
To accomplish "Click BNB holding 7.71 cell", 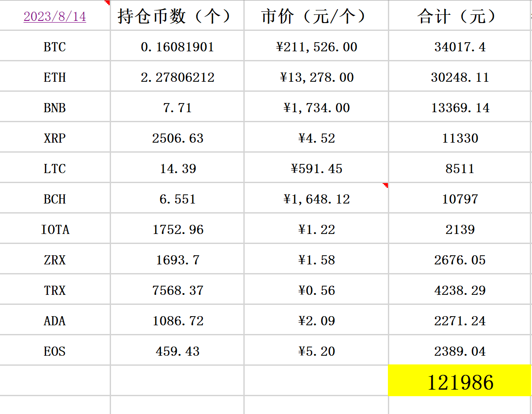I will (x=177, y=107).
